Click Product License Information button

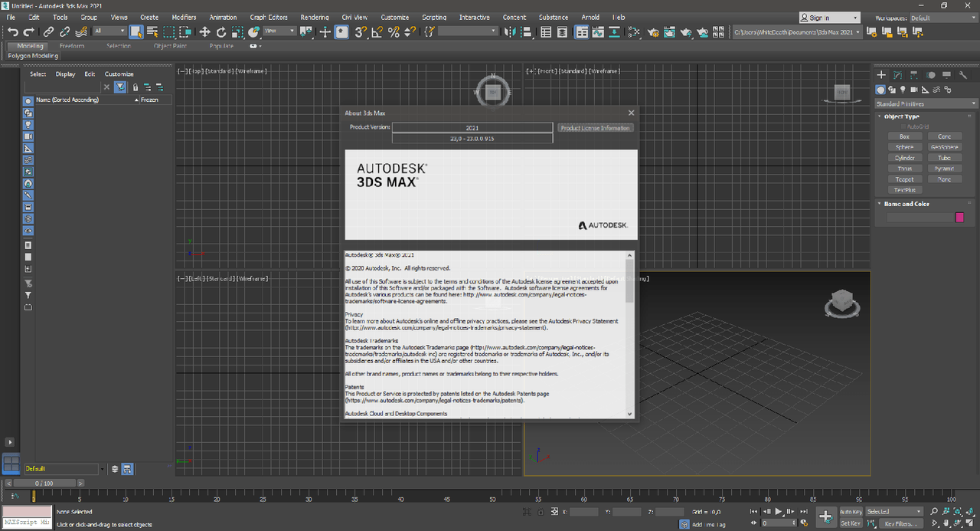click(x=595, y=128)
